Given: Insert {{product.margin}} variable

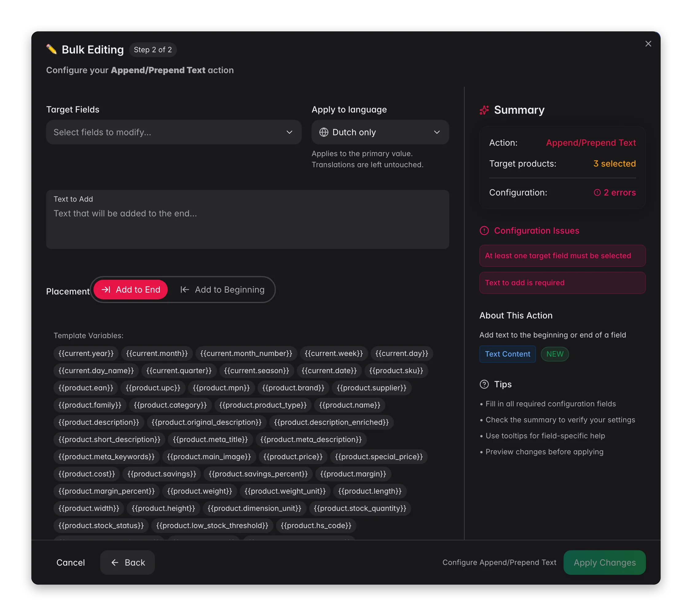Looking at the screenshot, I should (353, 474).
